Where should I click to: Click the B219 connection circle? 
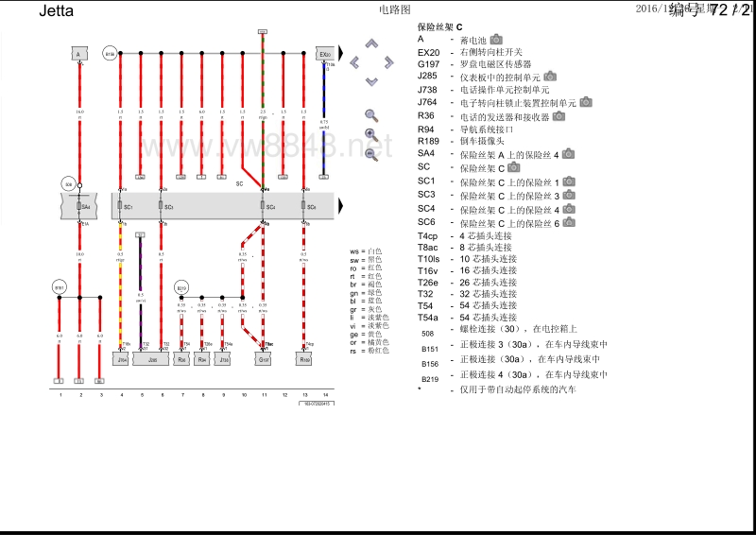point(181,288)
